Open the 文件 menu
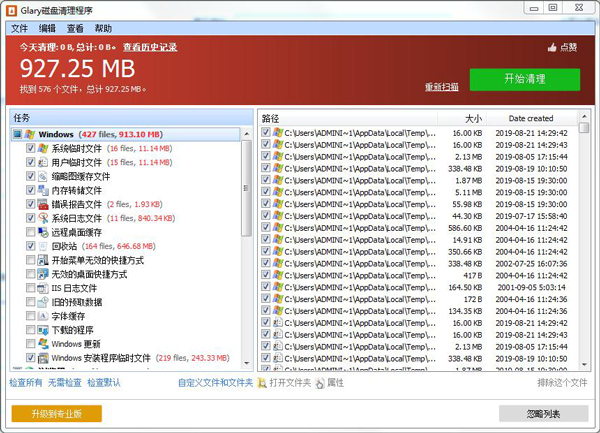Image resolution: width=600 pixels, height=433 pixels. [x=19, y=28]
